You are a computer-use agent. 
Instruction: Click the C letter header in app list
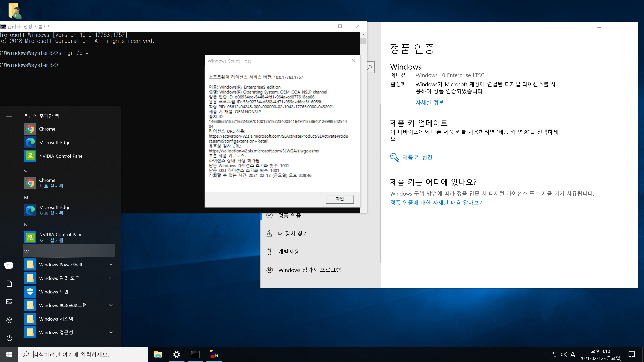tap(25, 170)
